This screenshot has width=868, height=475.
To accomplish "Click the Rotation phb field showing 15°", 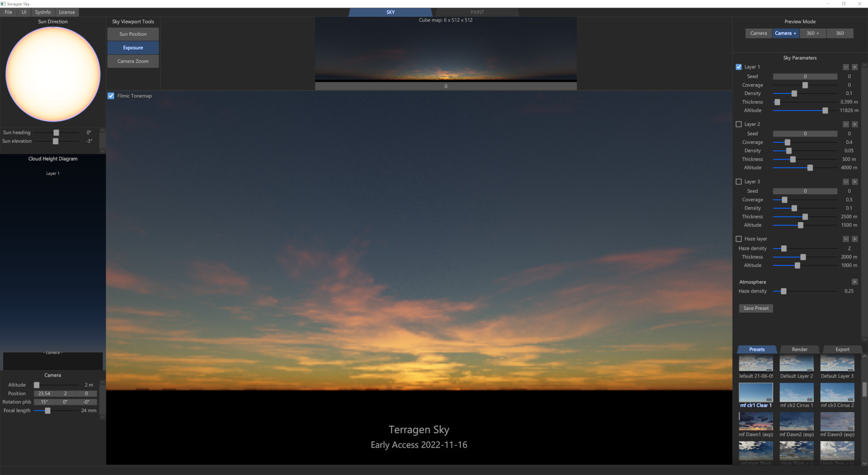I will pyautogui.click(x=44, y=402).
